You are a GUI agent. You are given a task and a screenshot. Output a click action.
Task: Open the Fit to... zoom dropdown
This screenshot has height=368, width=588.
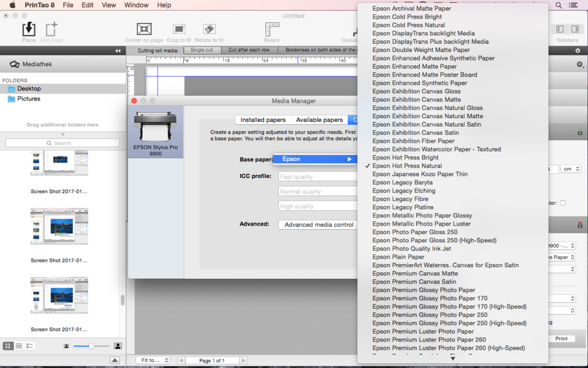coord(152,361)
